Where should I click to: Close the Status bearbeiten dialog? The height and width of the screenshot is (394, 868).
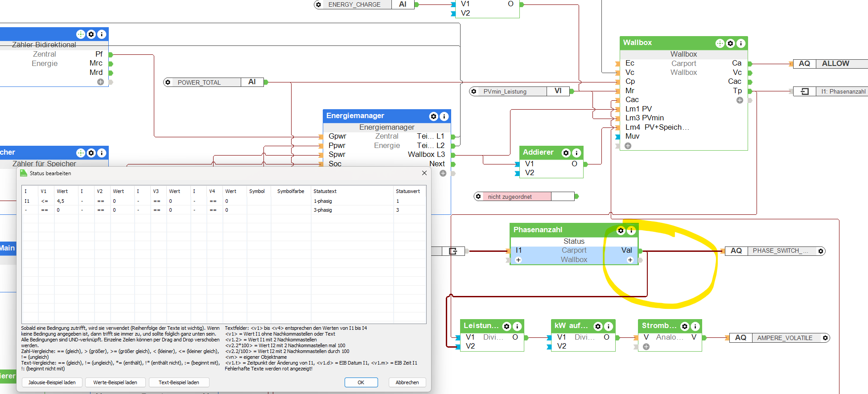pos(424,173)
